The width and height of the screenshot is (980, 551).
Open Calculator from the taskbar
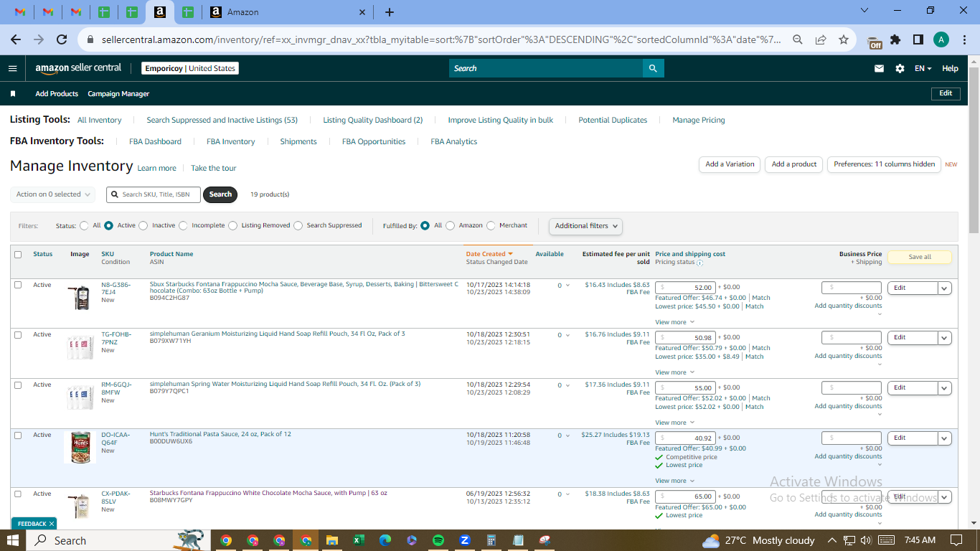(x=491, y=540)
